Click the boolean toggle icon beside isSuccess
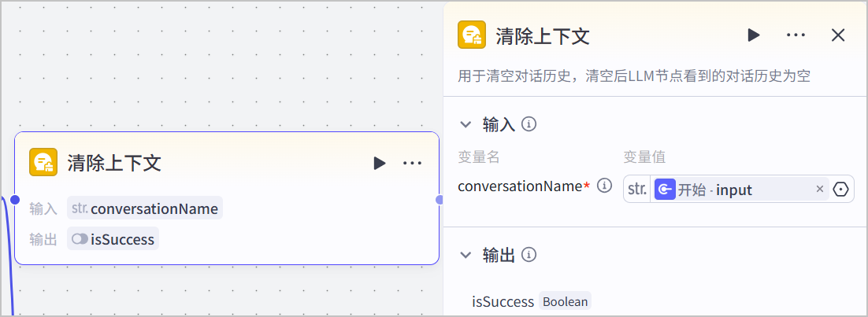This screenshot has width=868, height=317. click(80, 239)
